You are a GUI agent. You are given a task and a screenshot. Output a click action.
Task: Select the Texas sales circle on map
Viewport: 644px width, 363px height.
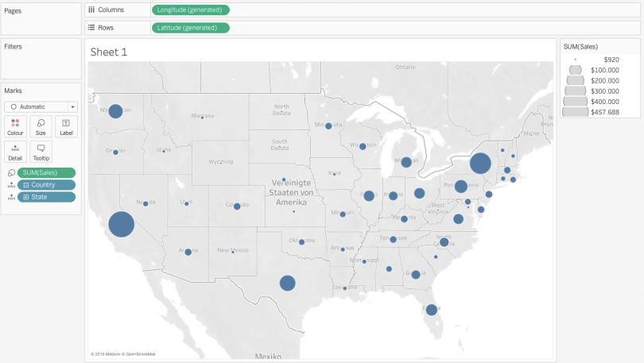click(288, 283)
